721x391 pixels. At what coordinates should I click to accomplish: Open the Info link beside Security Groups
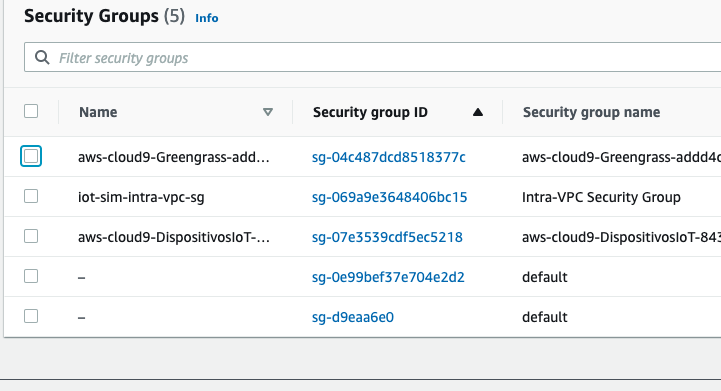(x=206, y=18)
